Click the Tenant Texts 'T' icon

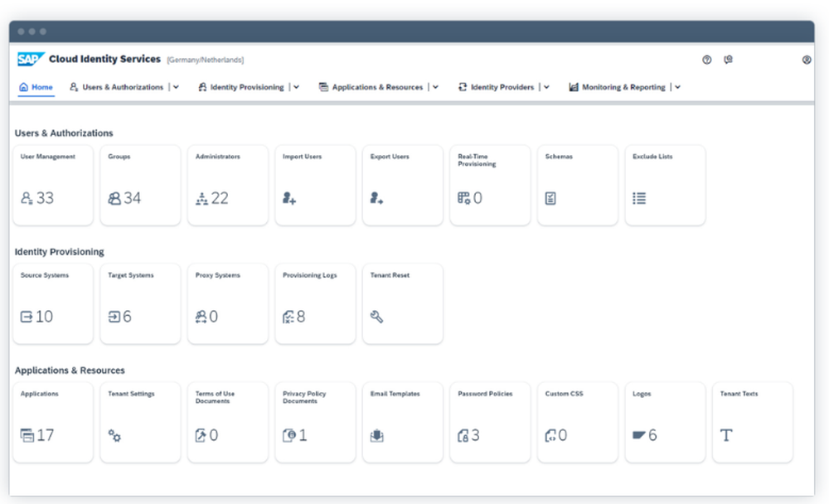click(x=726, y=434)
